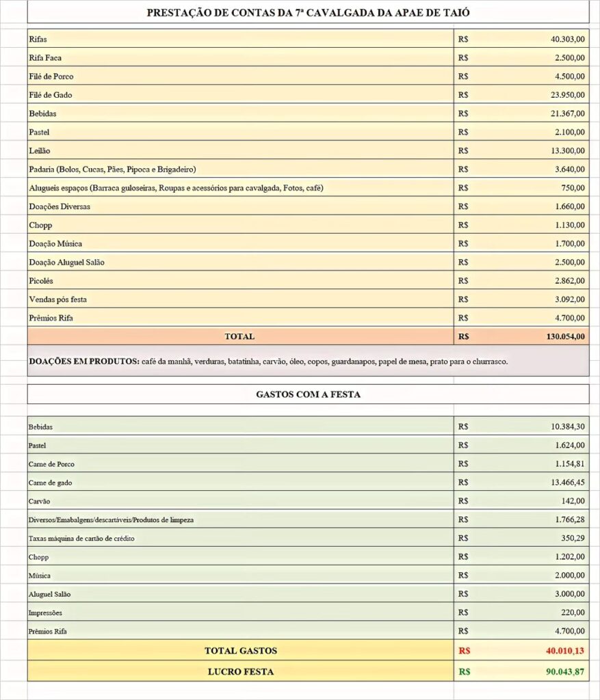The image size is (600, 700).
Task: Click the Filé de Gado row label
Action: coord(240,94)
